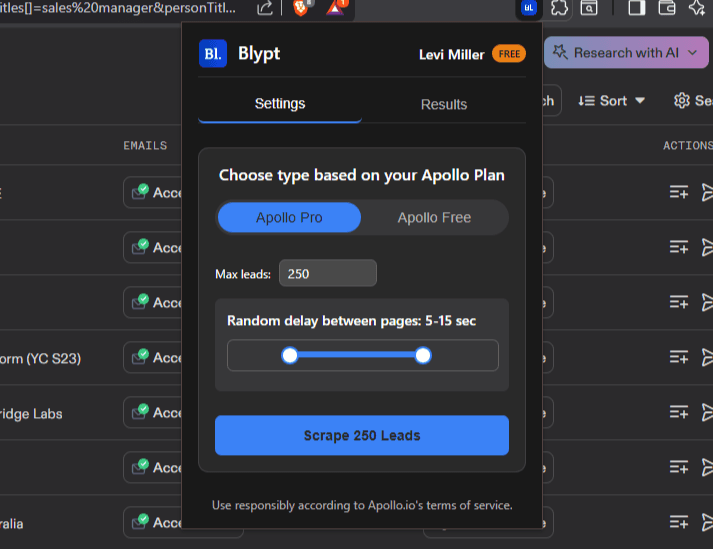
Task: Click the Access email button in ralia row
Action: 153,522
